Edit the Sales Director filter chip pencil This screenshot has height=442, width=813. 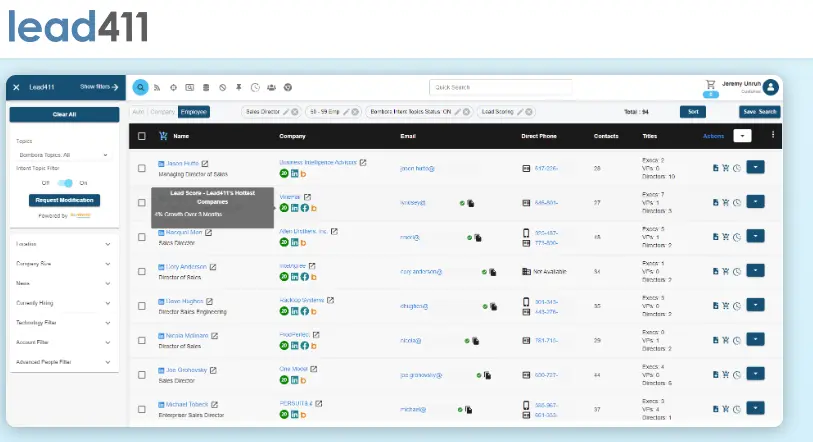point(286,112)
